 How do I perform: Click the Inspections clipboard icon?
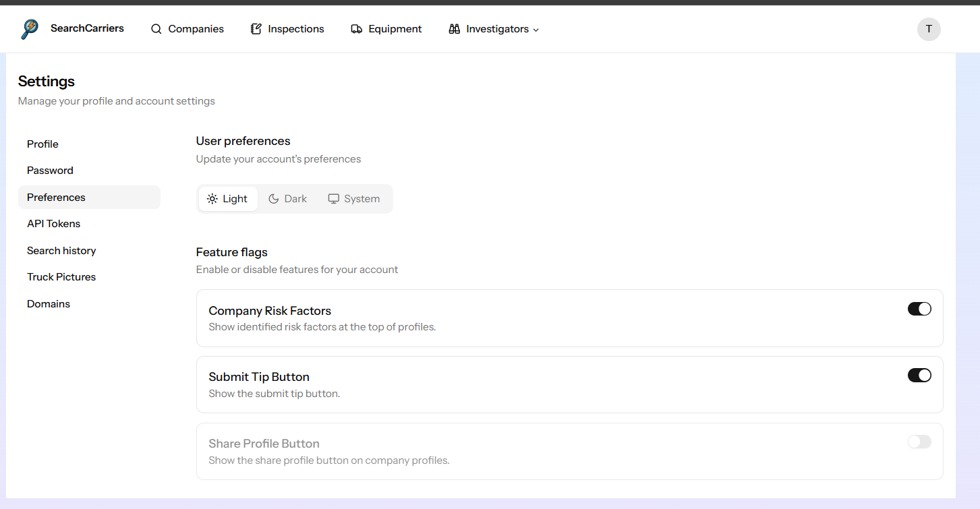tap(256, 29)
